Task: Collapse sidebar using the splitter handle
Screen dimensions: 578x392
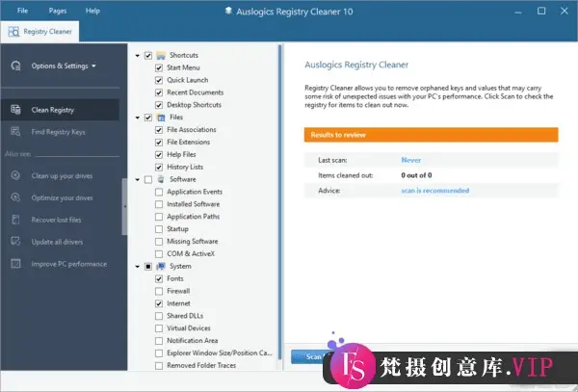Action: tap(124, 206)
